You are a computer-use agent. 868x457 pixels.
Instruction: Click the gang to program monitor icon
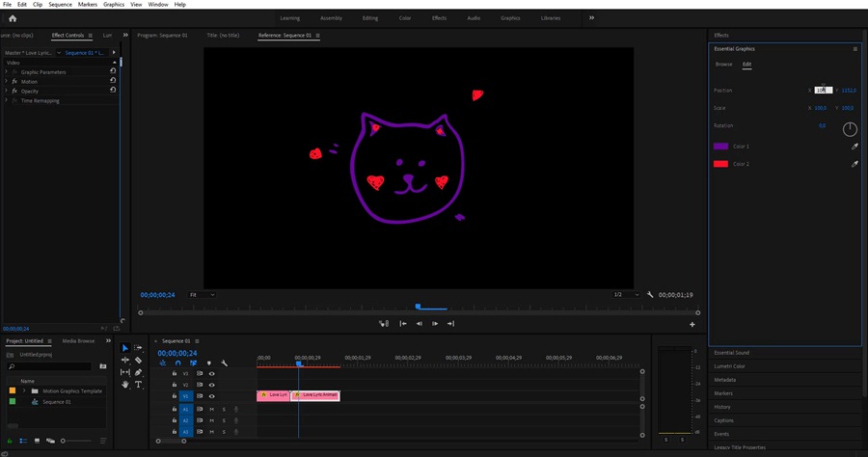click(x=384, y=324)
